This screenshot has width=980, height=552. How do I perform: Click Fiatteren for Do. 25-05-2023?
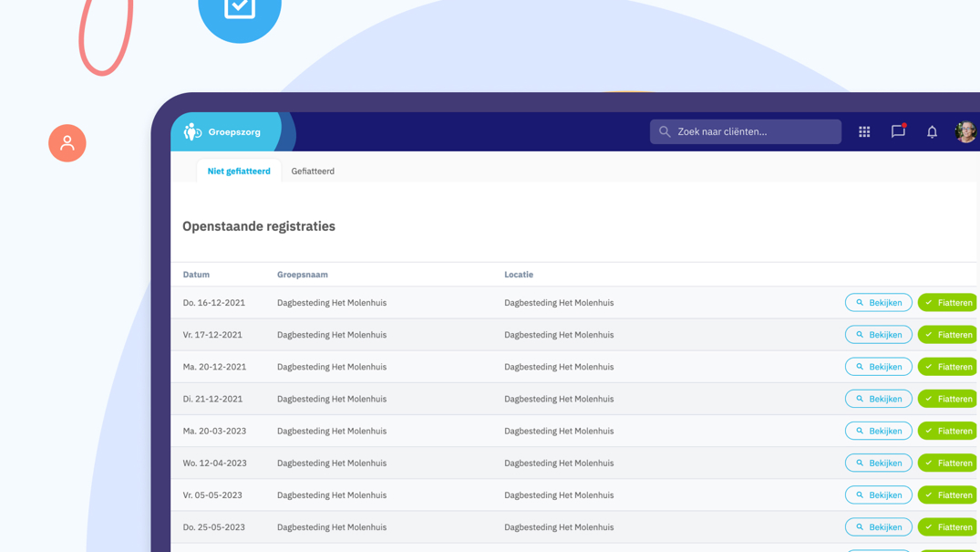(947, 527)
